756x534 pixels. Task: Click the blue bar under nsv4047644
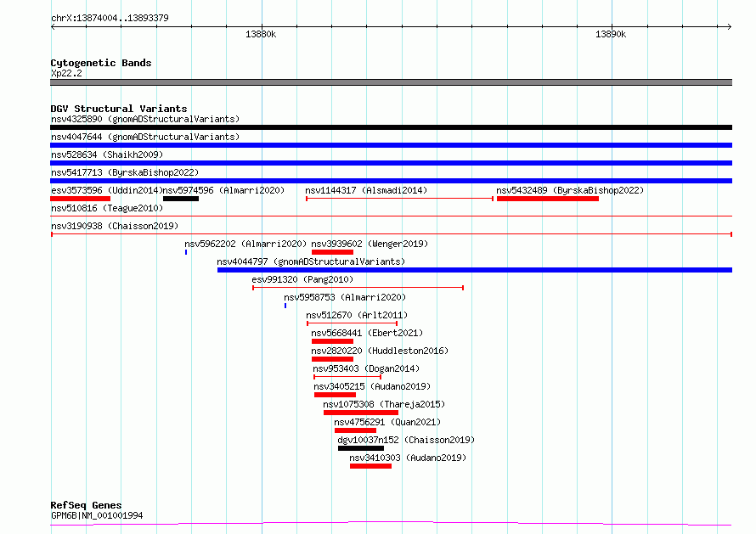pyautogui.click(x=391, y=145)
